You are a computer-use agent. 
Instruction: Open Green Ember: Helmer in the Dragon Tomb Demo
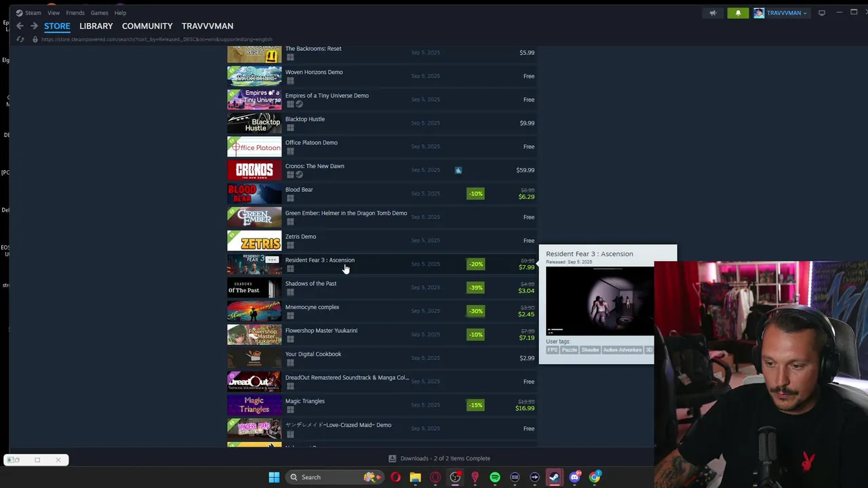381,217
